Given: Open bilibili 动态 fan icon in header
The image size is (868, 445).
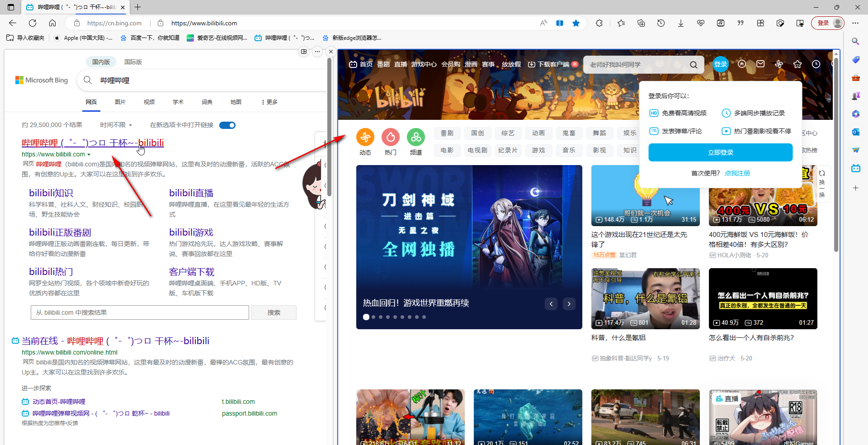Looking at the screenshot, I should [779, 64].
